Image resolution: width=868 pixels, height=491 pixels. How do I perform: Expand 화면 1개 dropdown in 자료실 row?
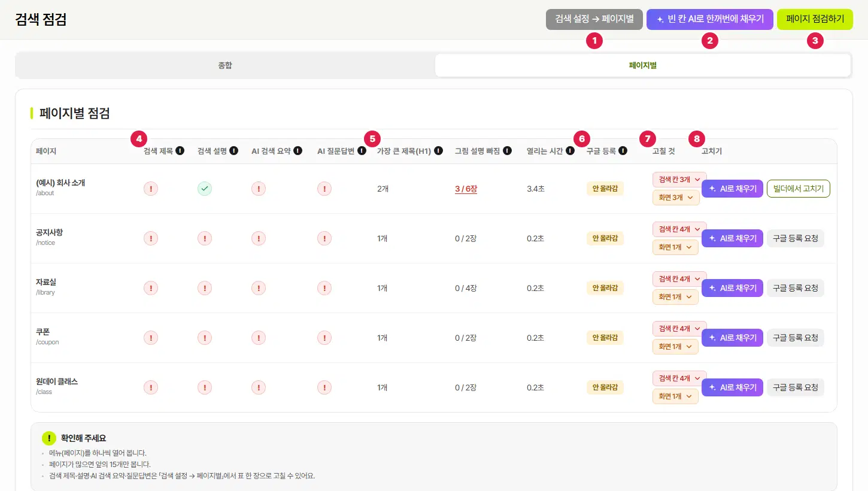click(675, 297)
